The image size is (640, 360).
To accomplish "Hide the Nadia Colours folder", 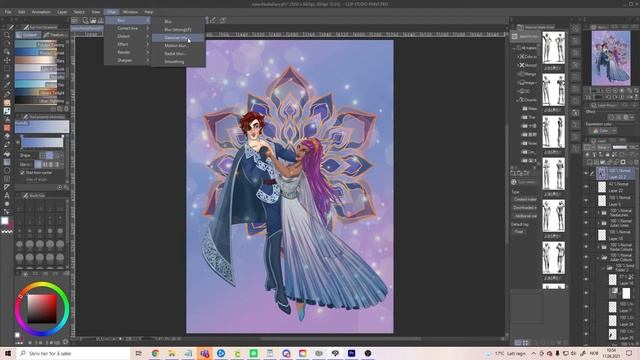I will pos(586,247).
